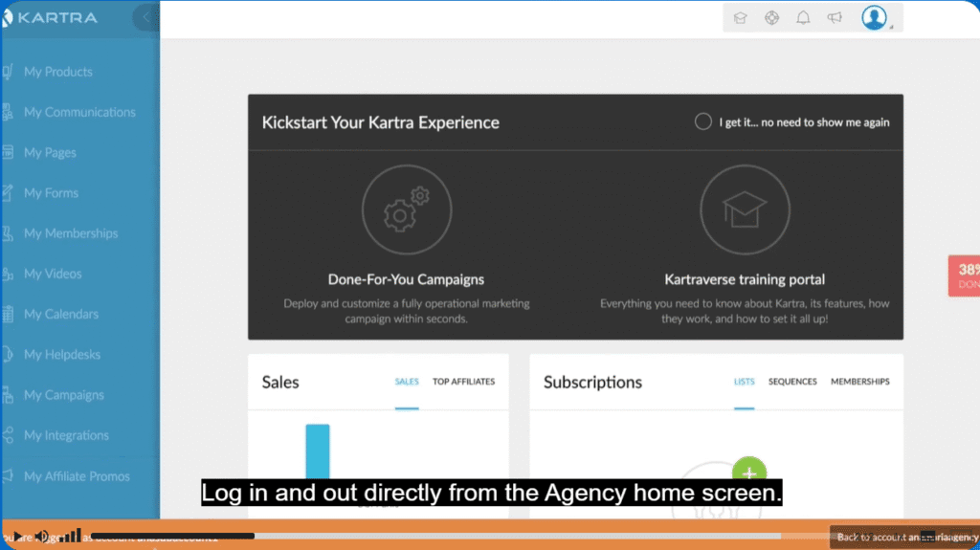Click the Kartraverse training portal title
The image size is (980, 550).
click(x=745, y=279)
